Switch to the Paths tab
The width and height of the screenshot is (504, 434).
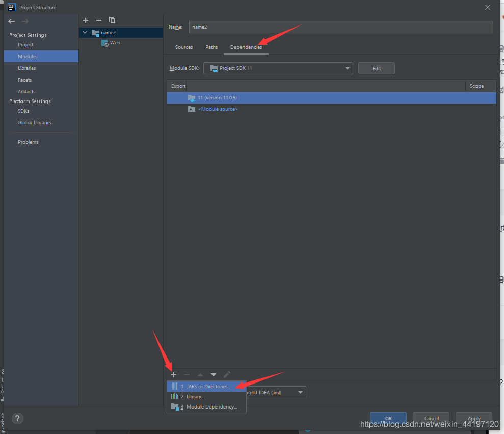211,47
